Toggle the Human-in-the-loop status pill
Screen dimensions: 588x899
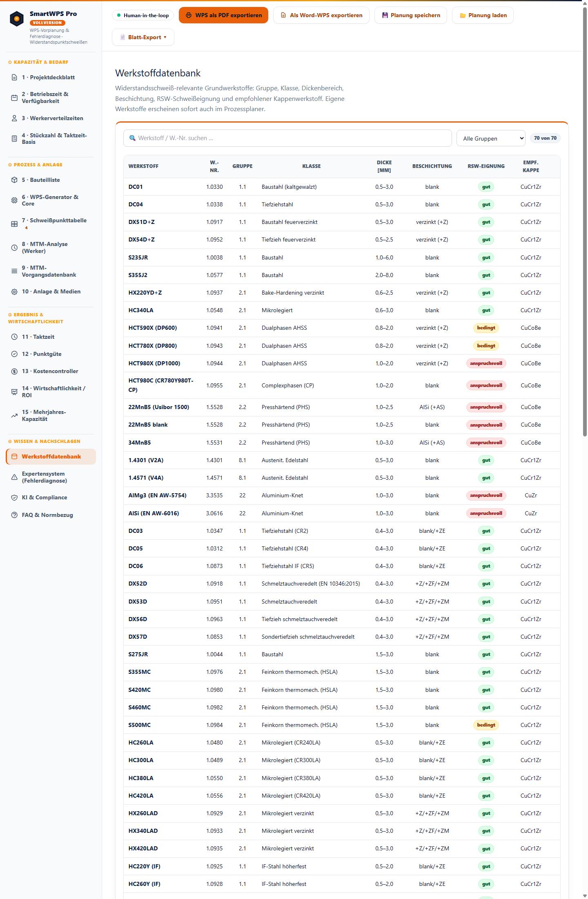(x=143, y=16)
